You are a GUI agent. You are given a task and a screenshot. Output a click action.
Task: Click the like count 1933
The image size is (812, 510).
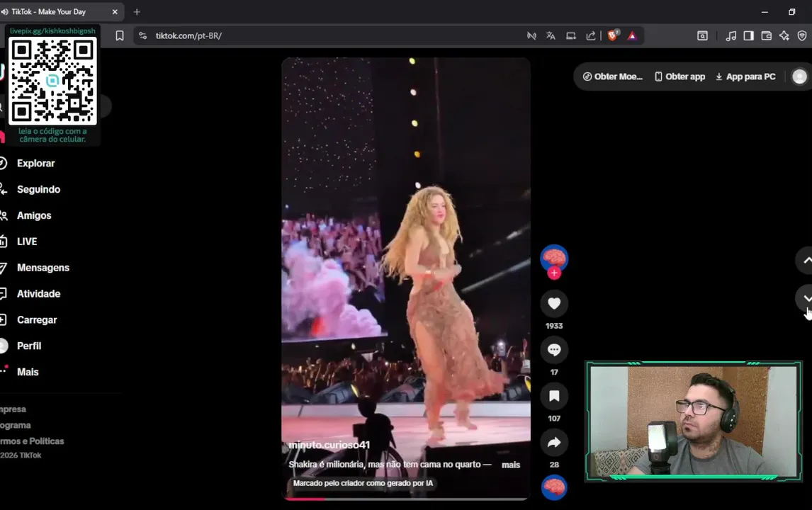554,326
